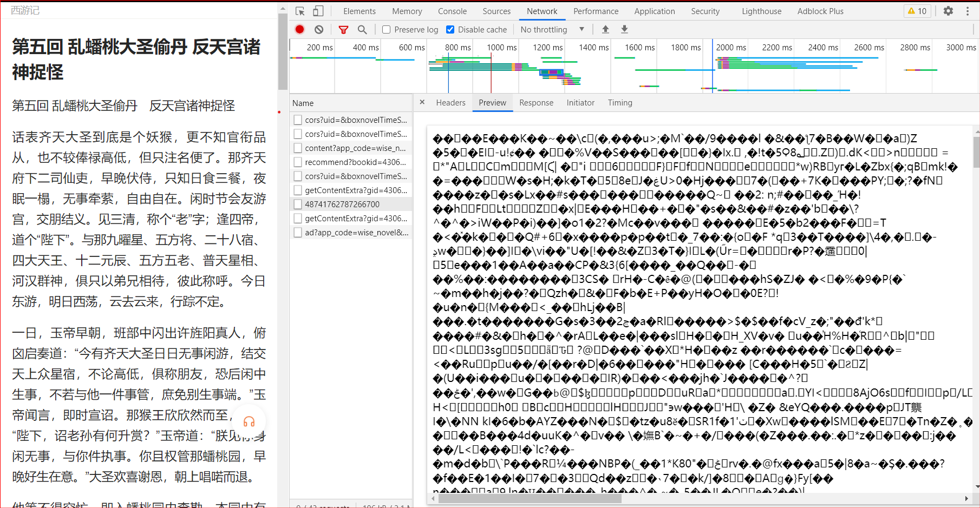
Task: Select the Network tab
Action: tap(542, 11)
